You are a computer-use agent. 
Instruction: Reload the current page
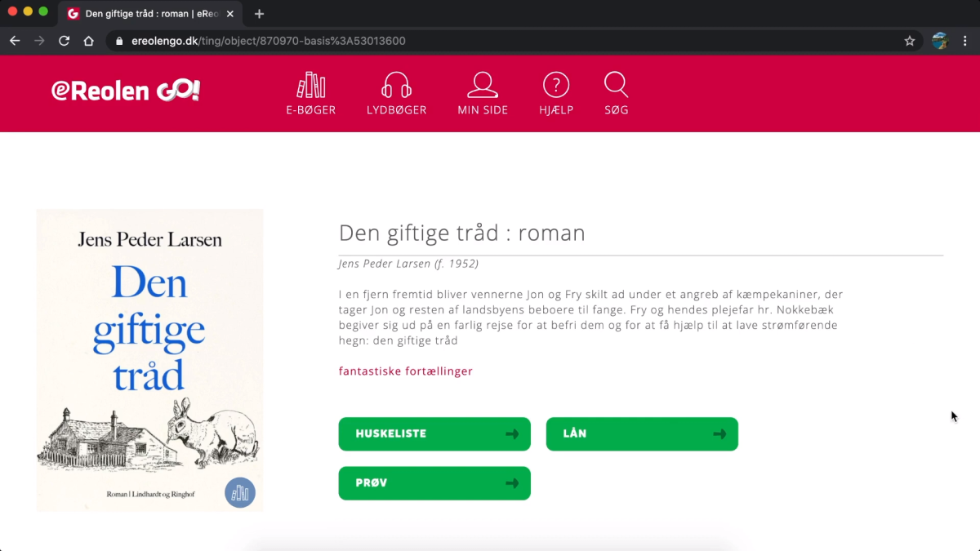click(64, 41)
